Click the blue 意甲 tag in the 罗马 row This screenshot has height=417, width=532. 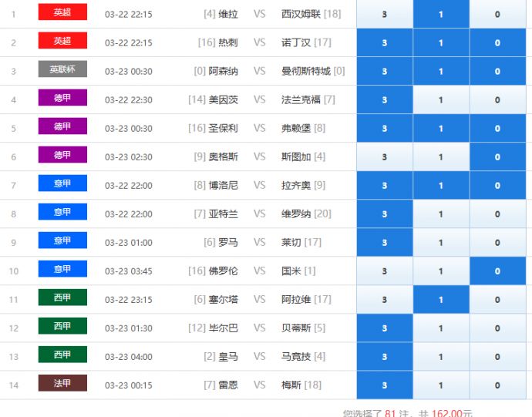62,240
